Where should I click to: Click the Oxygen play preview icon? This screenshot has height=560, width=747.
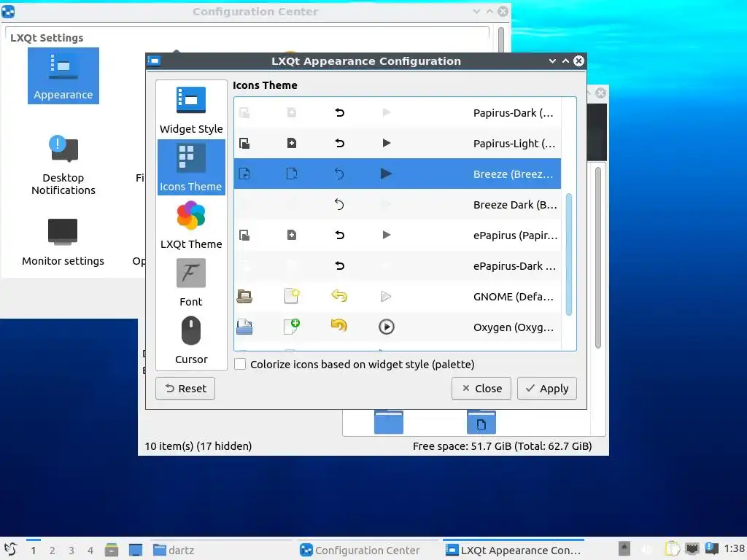(387, 327)
